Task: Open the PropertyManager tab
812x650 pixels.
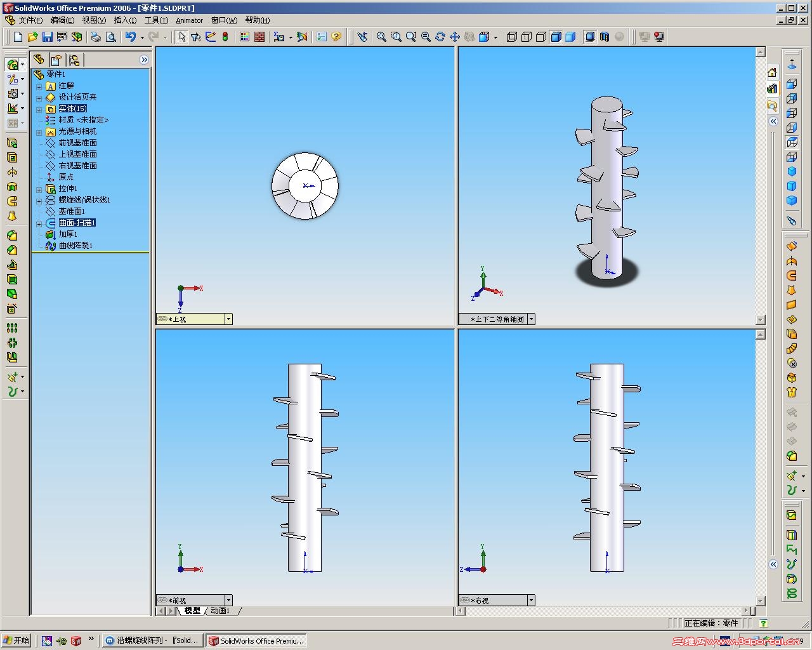Action: pos(56,60)
